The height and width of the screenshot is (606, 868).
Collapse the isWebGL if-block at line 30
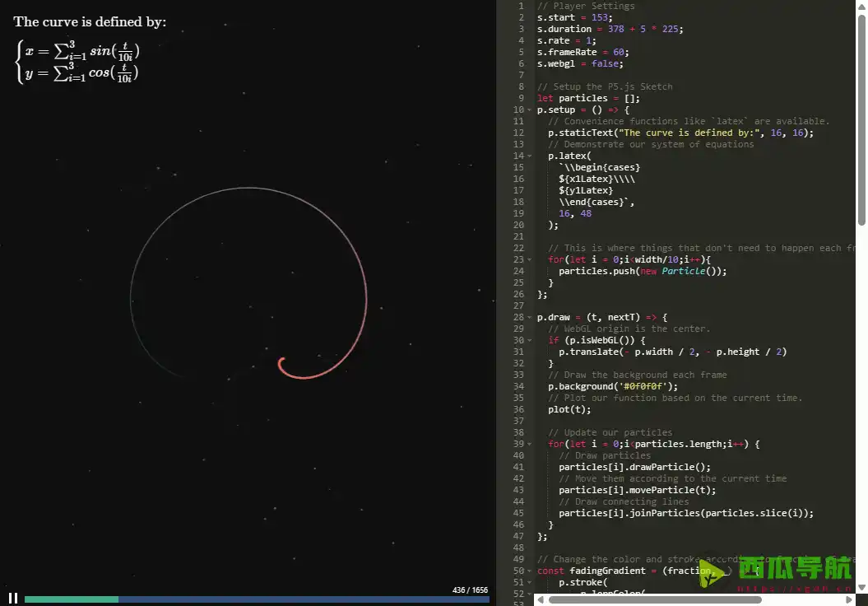[530, 340]
